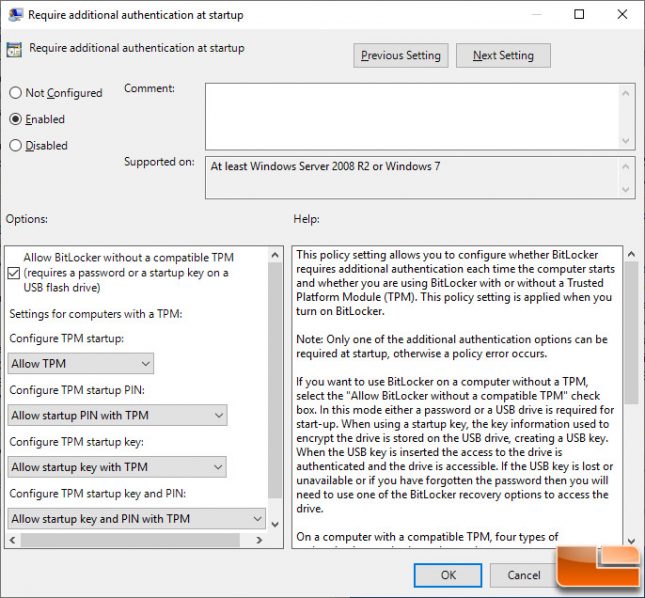Confirm with the OK button
The image size is (645, 598).
448,575
